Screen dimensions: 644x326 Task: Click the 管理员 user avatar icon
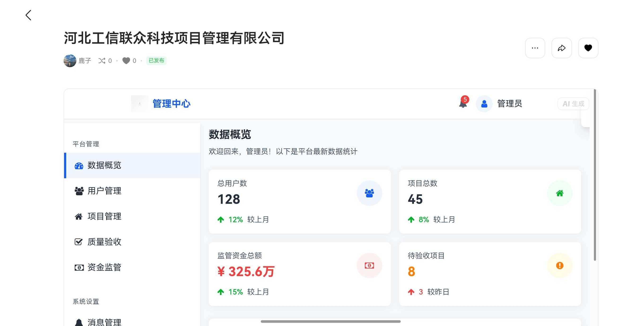(484, 104)
